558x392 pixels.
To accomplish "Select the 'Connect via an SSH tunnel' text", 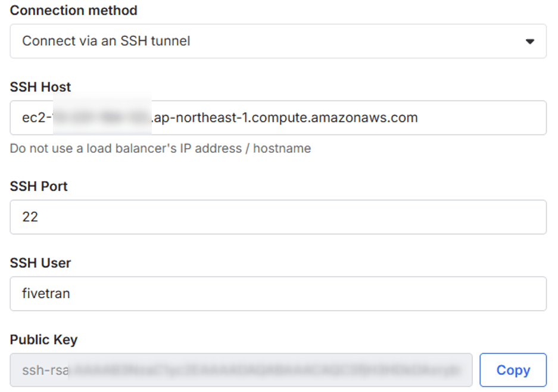I will pos(106,41).
